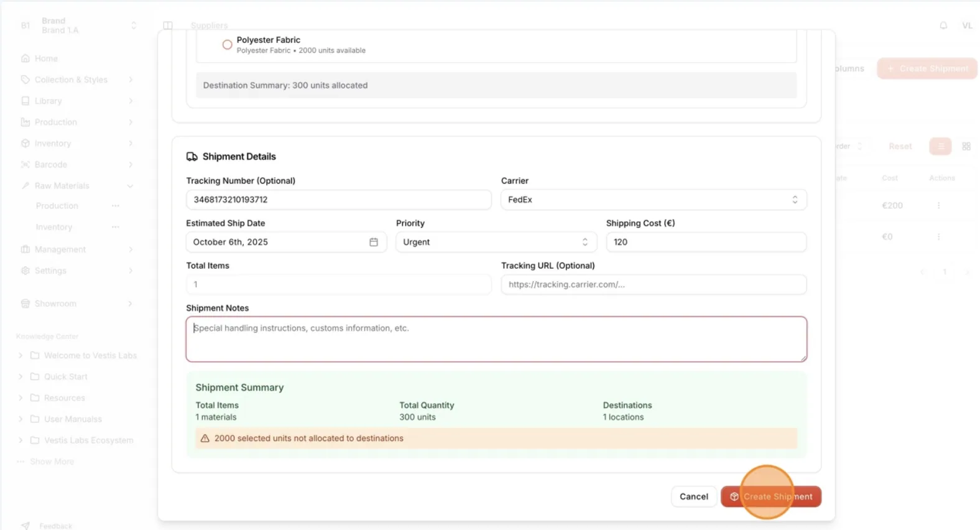980x530 pixels.
Task: Cancel the shipment dialog
Action: pyautogui.click(x=693, y=496)
